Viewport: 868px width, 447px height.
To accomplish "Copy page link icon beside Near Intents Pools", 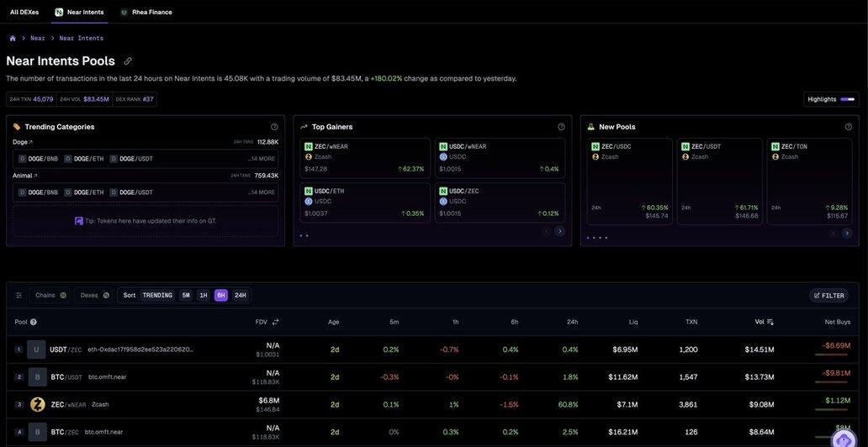I will click(128, 61).
